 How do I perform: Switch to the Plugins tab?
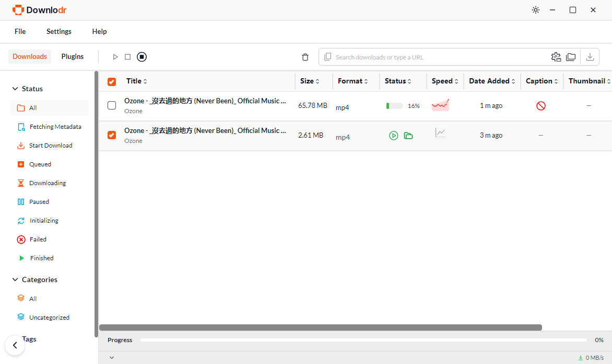[x=73, y=56]
